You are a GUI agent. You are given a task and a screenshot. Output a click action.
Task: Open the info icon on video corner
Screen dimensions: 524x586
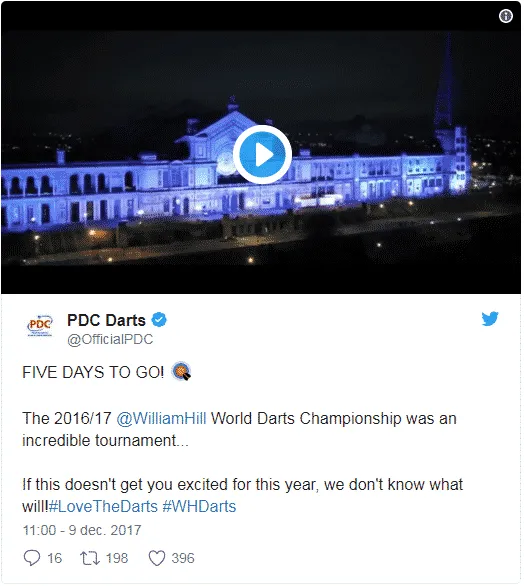pyautogui.click(x=506, y=16)
